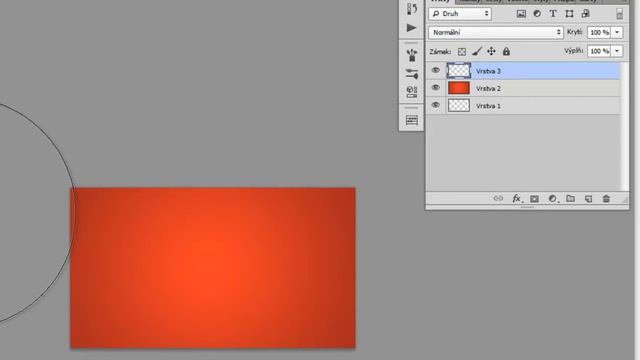
Task: Filter layers by type layers icon
Action: pos(553,13)
